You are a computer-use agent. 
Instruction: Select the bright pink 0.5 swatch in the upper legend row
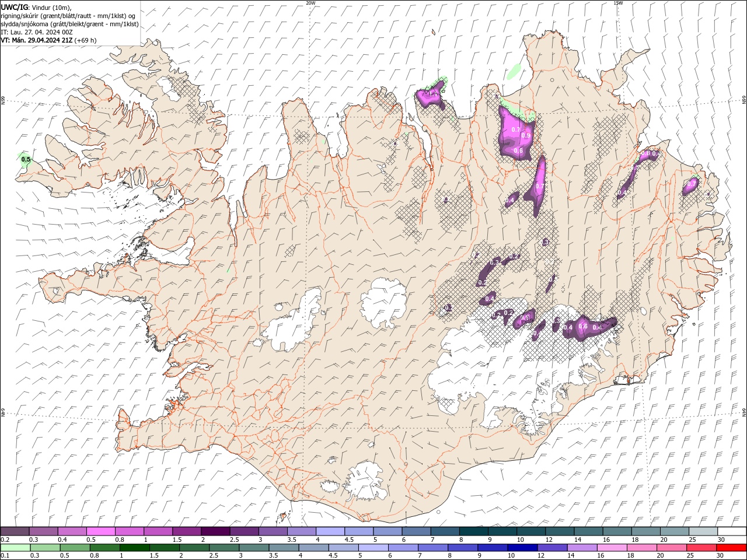coord(100,531)
